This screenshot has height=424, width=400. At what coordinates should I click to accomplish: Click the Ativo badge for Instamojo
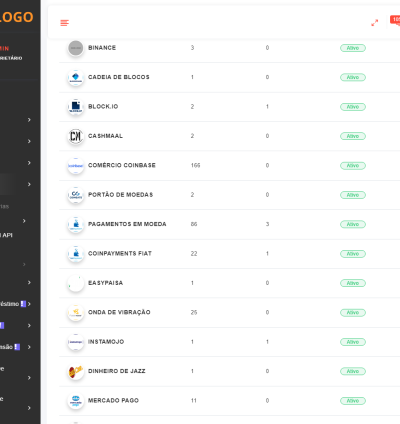click(x=353, y=342)
